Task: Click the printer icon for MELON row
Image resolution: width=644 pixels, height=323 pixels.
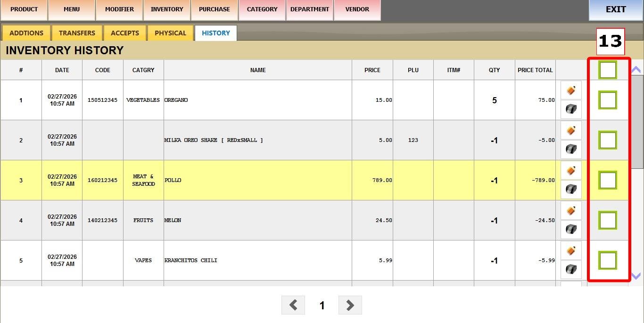Action: click(x=571, y=230)
